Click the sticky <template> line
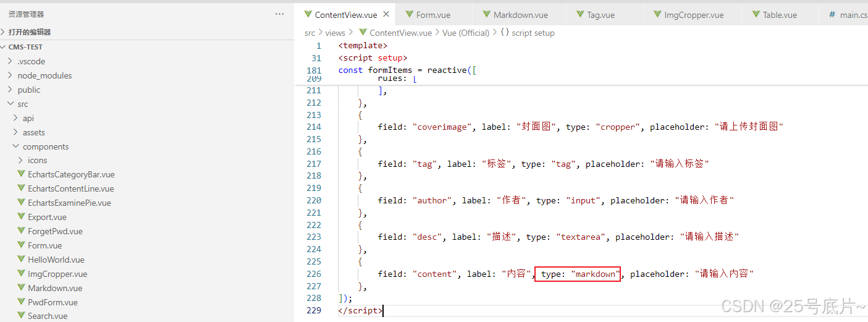This screenshot has height=322, width=868. click(363, 45)
